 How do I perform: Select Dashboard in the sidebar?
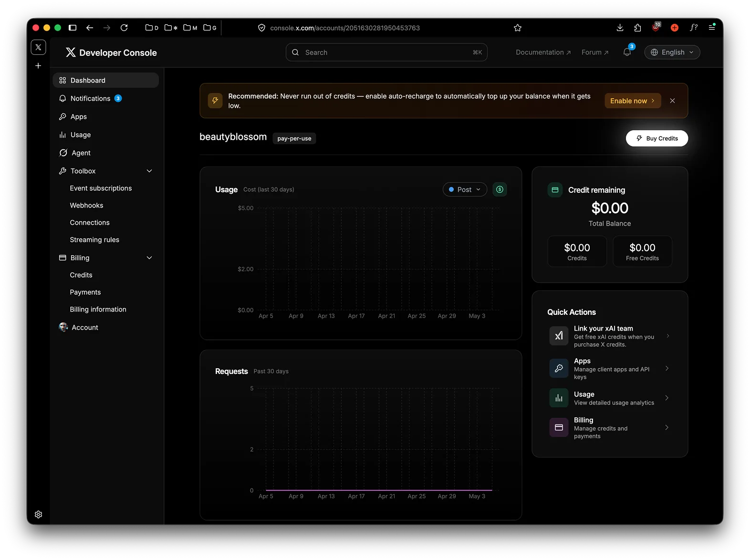(105, 80)
